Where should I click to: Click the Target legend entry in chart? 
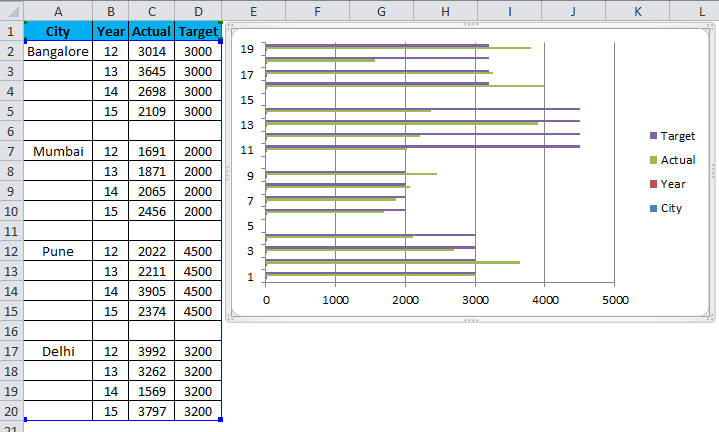(672, 136)
